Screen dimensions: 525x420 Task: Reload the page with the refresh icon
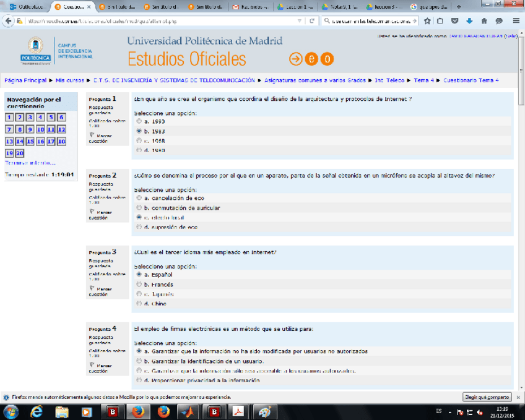312,21
